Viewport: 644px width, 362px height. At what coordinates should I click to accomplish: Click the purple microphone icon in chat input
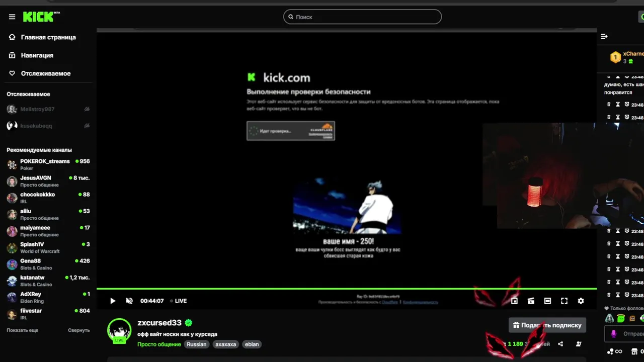tap(614, 333)
